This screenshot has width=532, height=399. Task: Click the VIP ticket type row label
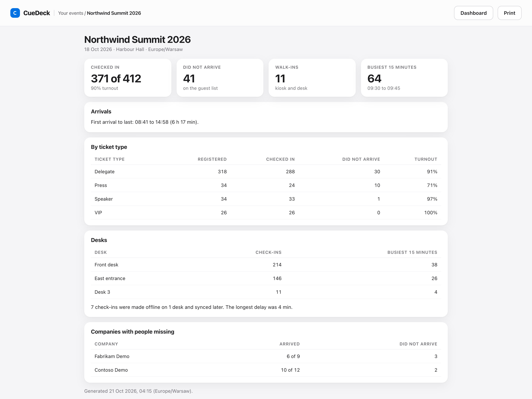coord(98,213)
